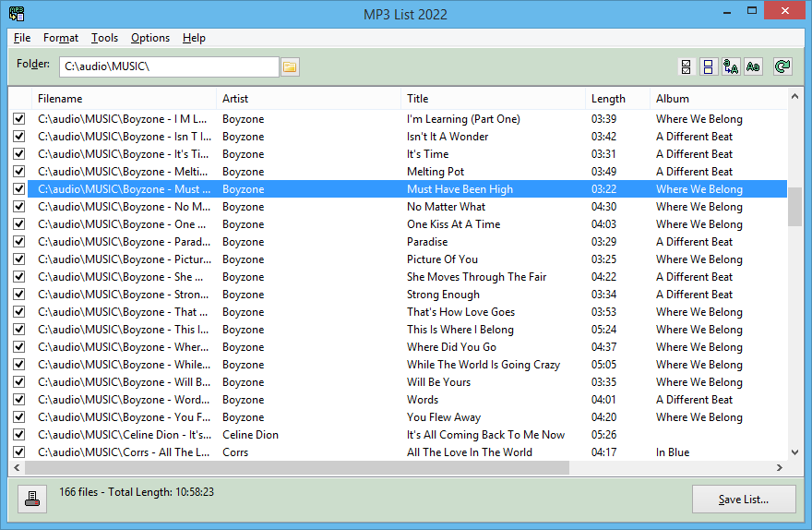Select the title 'Will Be Yours'

438,382
